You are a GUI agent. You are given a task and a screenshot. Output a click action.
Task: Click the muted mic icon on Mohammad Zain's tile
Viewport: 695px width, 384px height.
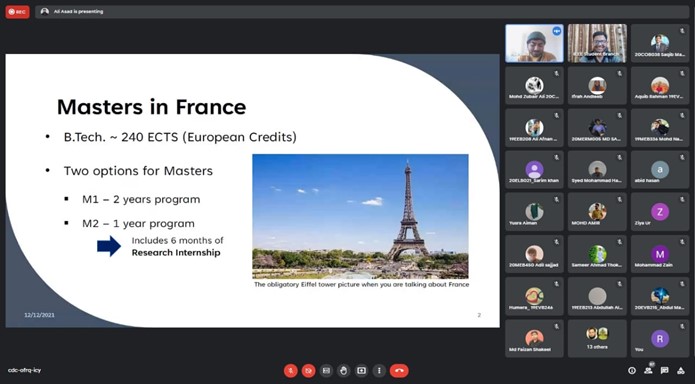pos(682,242)
